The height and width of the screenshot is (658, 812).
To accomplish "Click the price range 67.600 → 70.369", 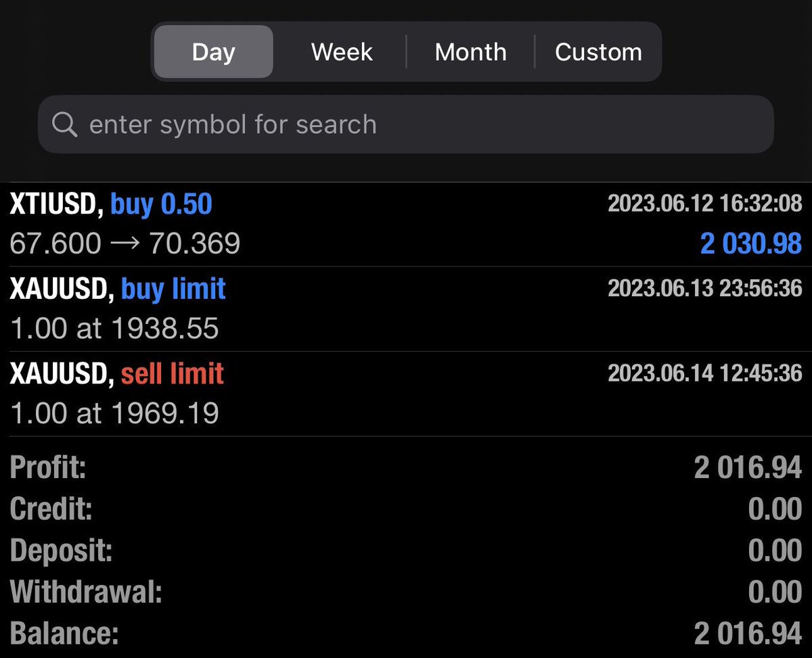I will click(125, 244).
